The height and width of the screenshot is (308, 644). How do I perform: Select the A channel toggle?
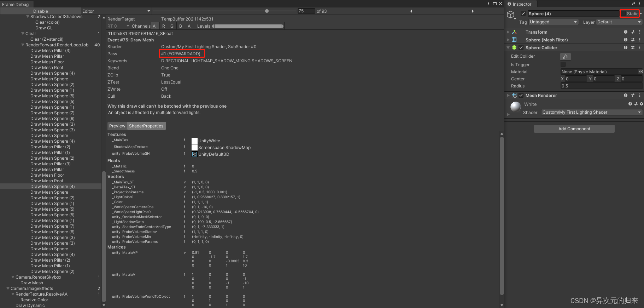point(189,26)
